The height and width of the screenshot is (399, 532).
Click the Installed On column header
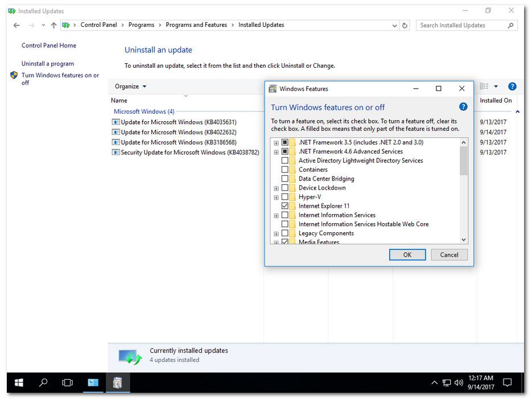pyautogui.click(x=496, y=100)
